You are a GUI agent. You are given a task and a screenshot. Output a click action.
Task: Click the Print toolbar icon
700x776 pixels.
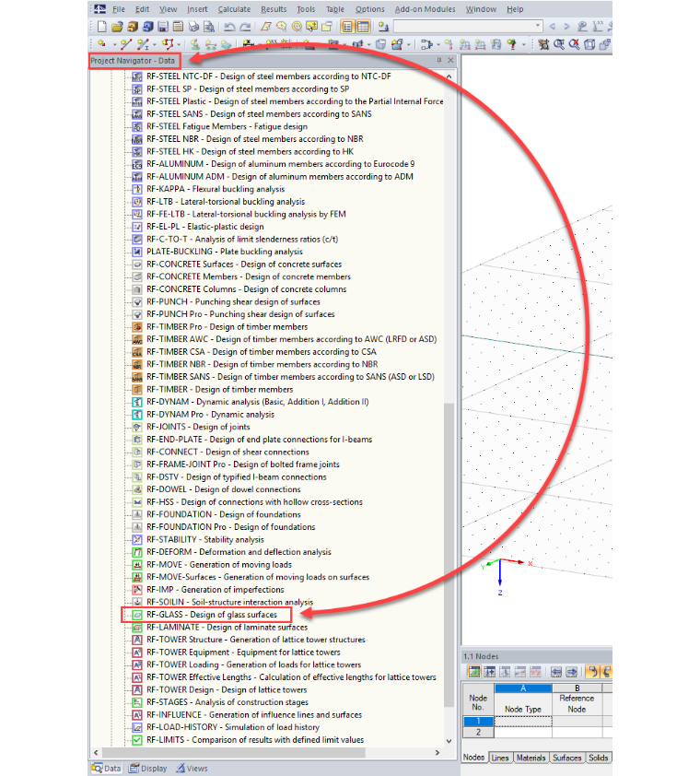tap(193, 26)
